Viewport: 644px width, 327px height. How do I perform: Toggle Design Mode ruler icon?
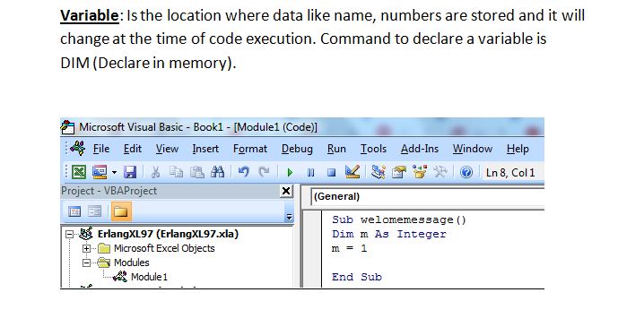coord(352,171)
